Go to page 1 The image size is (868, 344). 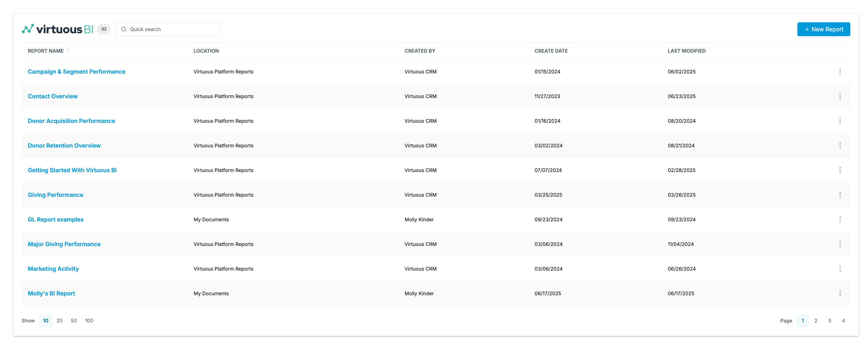tap(802, 320)
